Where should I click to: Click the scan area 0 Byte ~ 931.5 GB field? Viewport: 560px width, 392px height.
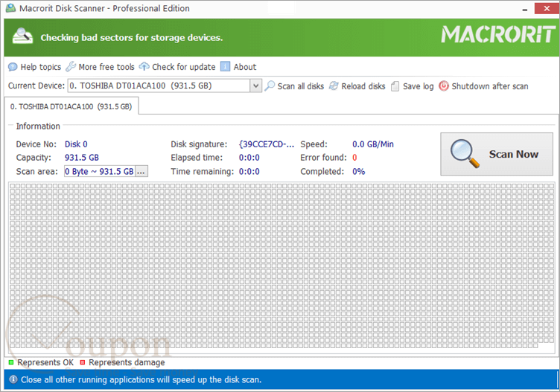(99, 172)
